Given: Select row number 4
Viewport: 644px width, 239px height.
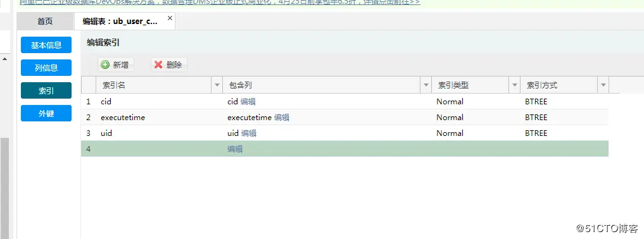Looking at the screenshot, I should pos(88,149).
